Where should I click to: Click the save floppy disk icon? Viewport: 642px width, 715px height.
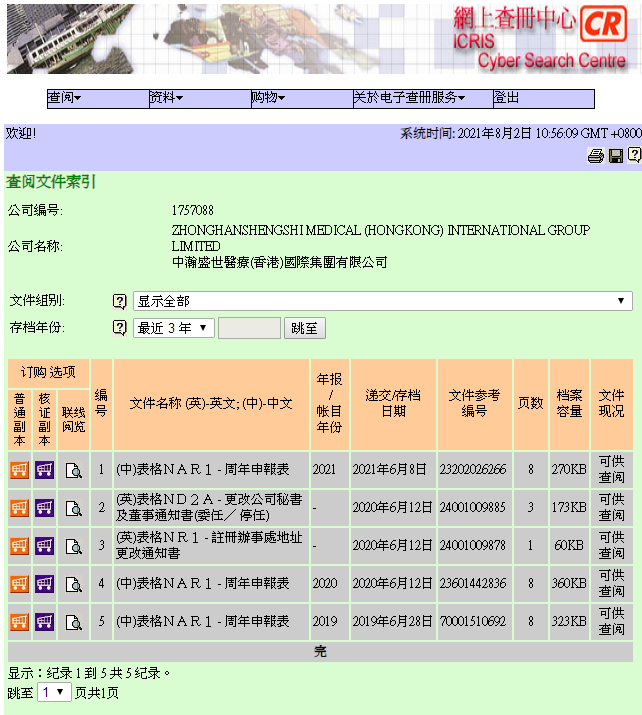point(615,156)
